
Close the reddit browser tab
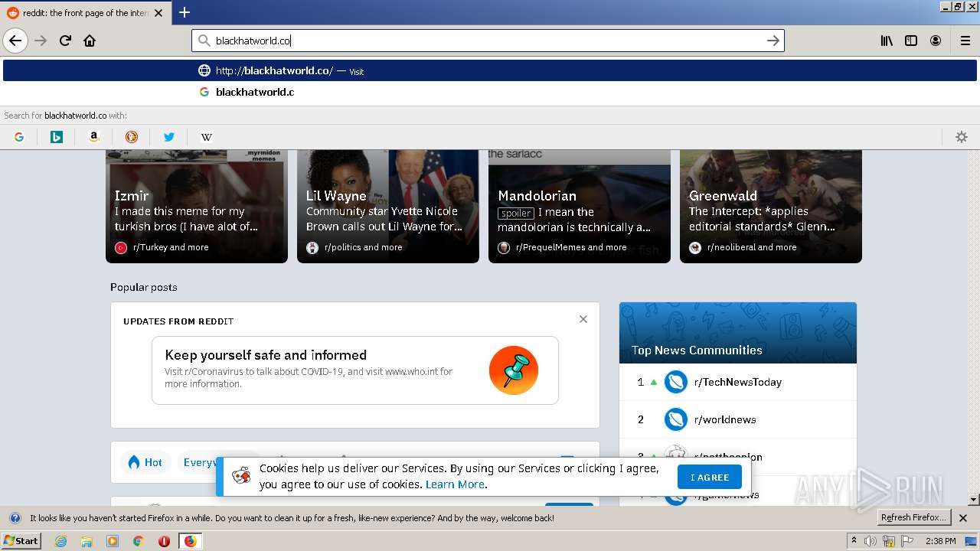(x=158, y=13)
